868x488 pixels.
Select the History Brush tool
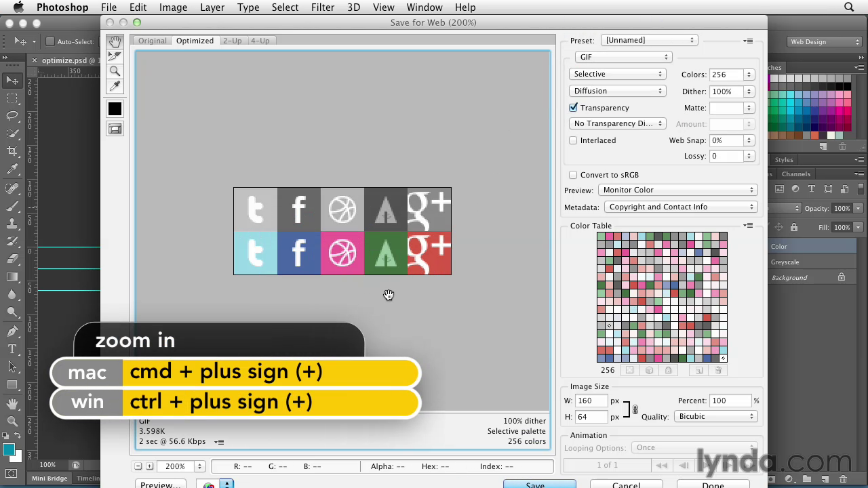point(12,241)
